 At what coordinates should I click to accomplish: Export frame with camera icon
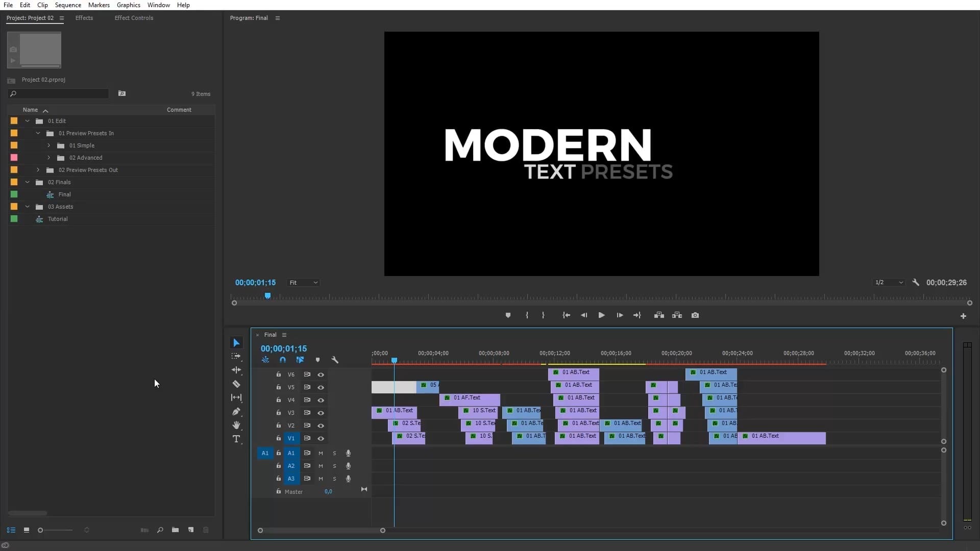[695, 315]
